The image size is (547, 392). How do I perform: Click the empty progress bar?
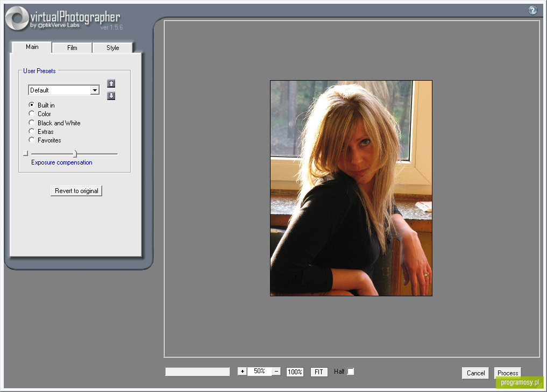pos(197,372)
